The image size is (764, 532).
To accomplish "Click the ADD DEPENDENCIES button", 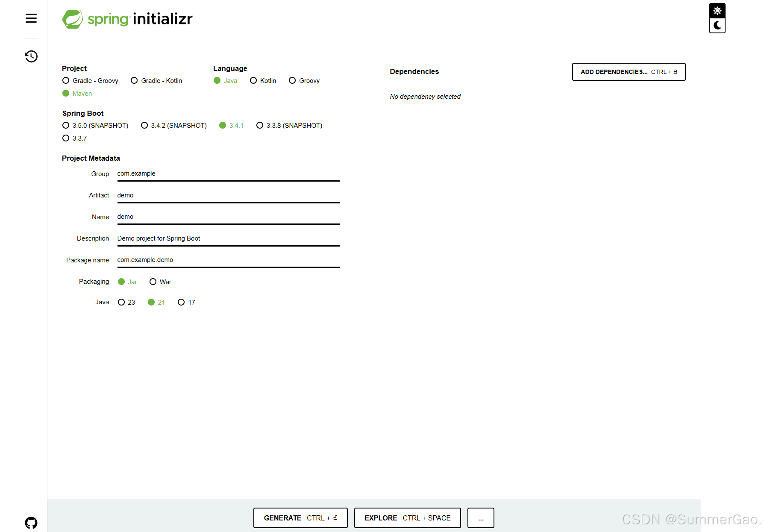I will [x=628, y=71].
